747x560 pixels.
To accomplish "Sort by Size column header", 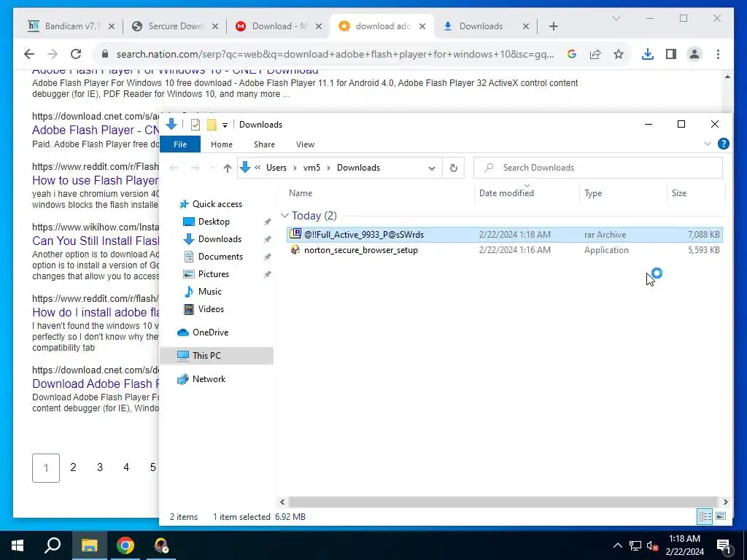I will click(x=679, y=192).
